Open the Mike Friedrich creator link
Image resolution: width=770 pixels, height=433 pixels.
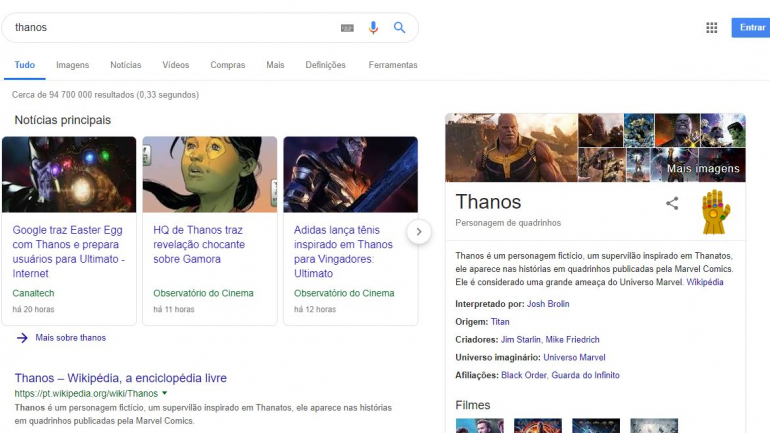573,340
